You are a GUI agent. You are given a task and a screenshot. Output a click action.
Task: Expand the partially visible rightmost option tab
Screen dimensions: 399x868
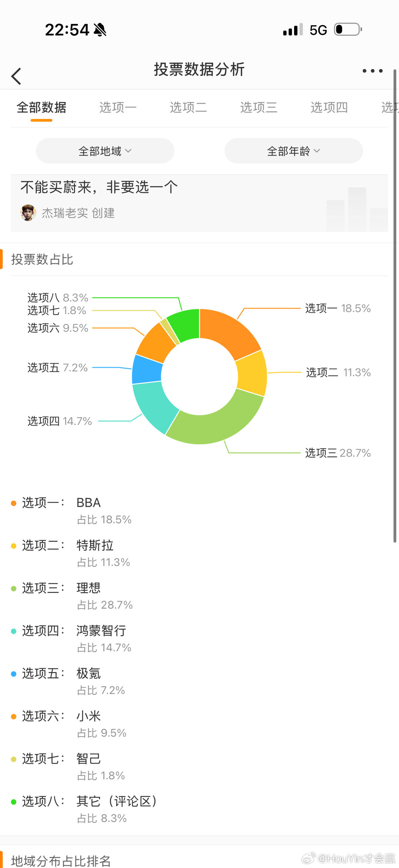point(390,108)
